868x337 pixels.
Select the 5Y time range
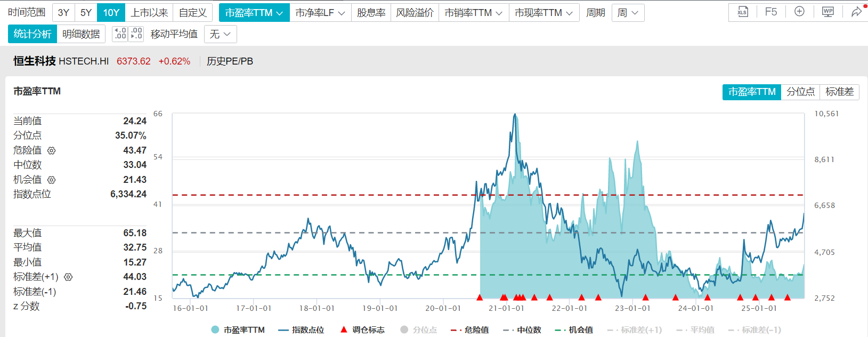click(86, 13)
